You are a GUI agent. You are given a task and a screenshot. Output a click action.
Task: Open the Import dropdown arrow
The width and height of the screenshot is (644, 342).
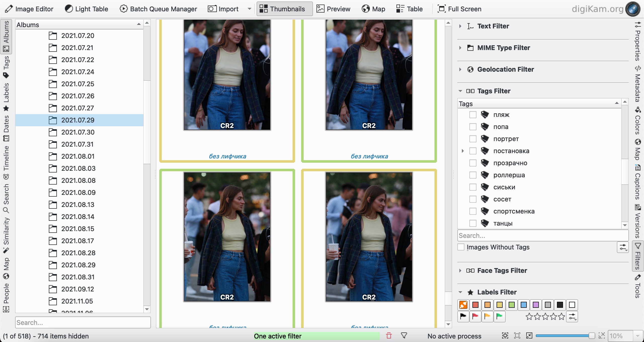pos(249,9)
